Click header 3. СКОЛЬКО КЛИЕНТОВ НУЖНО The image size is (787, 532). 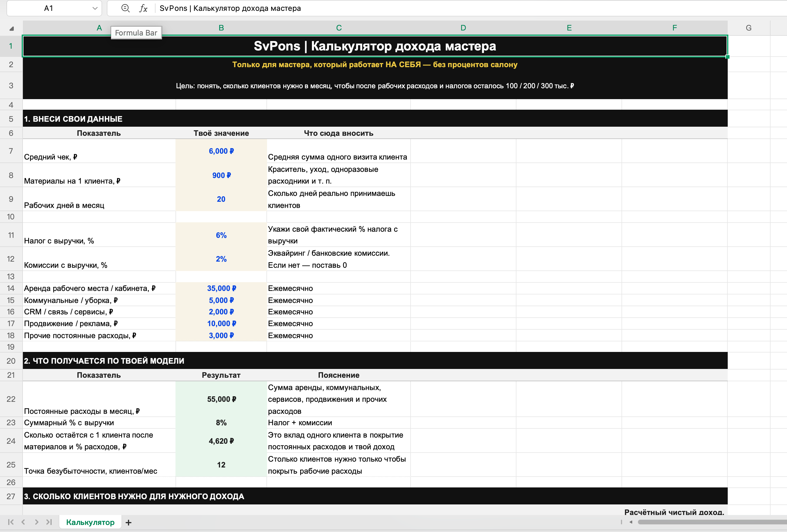coord(375,496)
